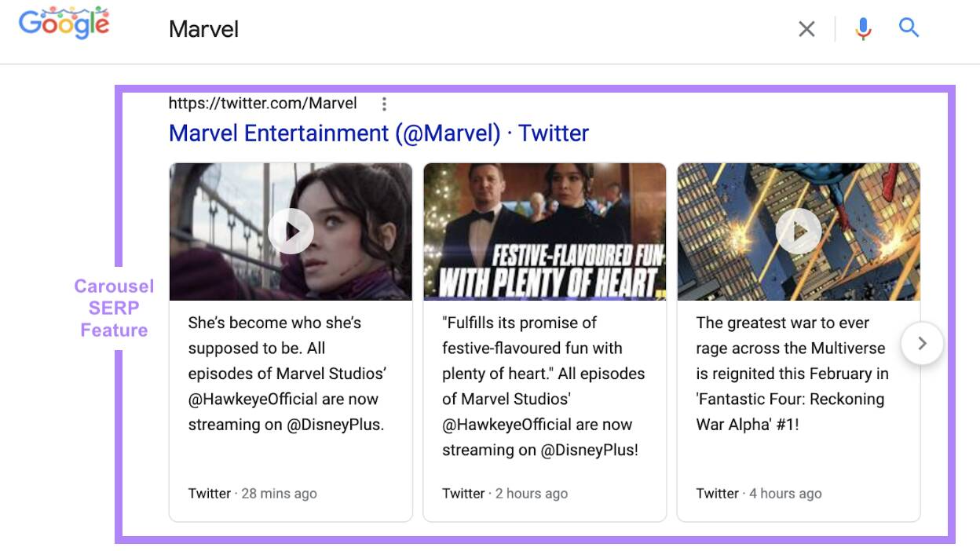This screenshot has height=551, width=980.
Task: Click the play icon on the Fantastic Four comic video
Action: point(799,230)
